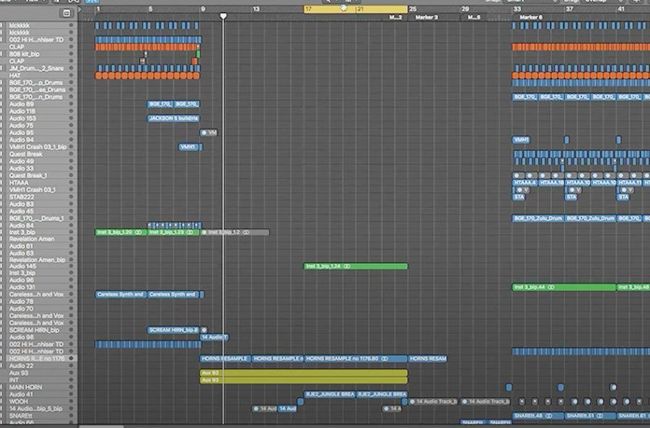650x428 pixels.
Task: Click the yellow cycle range in ruler
Action: click(355, 9)
